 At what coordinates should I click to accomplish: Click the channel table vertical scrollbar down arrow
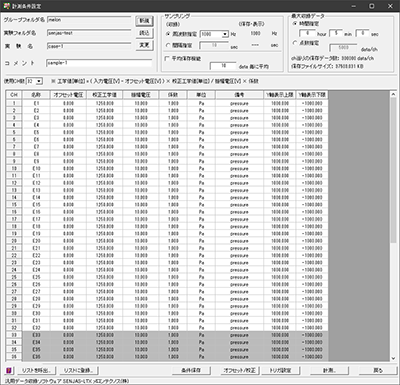(393, 358)
